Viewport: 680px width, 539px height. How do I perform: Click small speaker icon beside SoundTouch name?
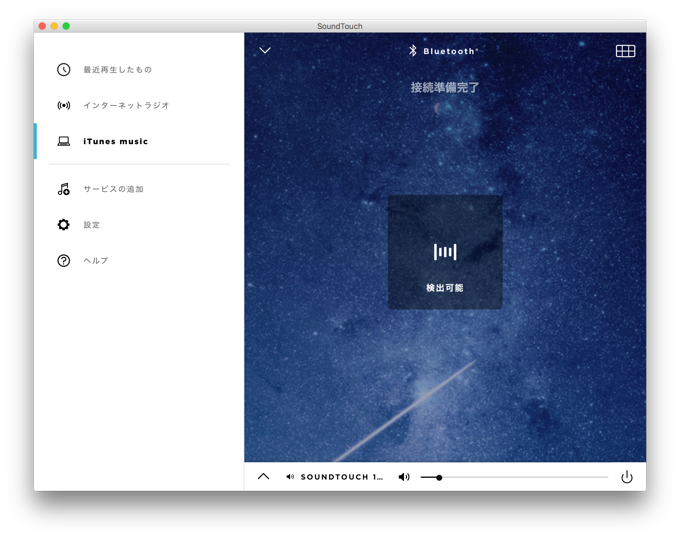290,477
